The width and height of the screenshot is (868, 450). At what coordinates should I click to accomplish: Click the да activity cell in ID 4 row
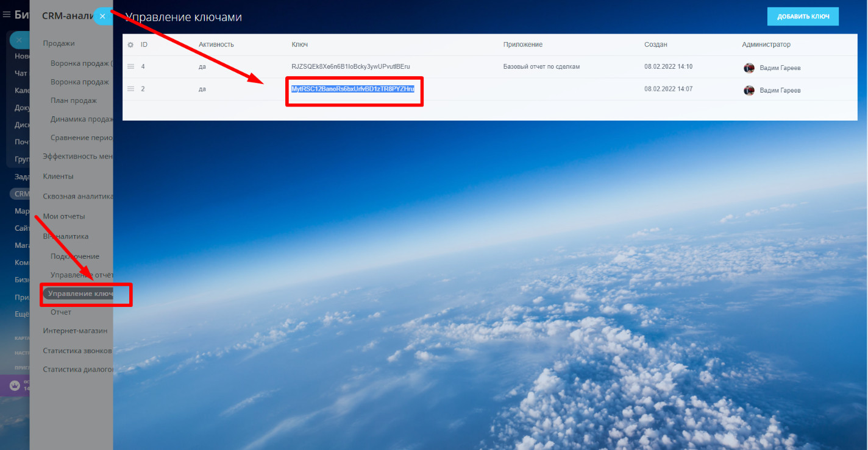pyautogui.click(x=202, y=66)
